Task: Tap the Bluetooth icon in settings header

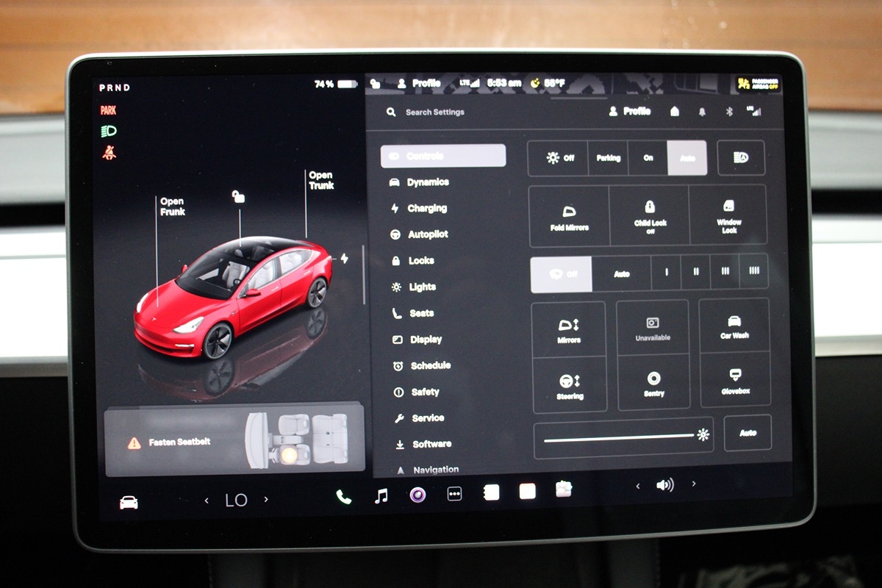Action: tap(730, 112)
